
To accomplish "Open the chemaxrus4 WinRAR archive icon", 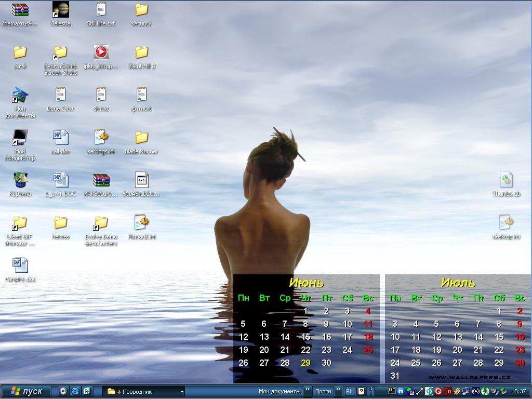I will [20, 10].
